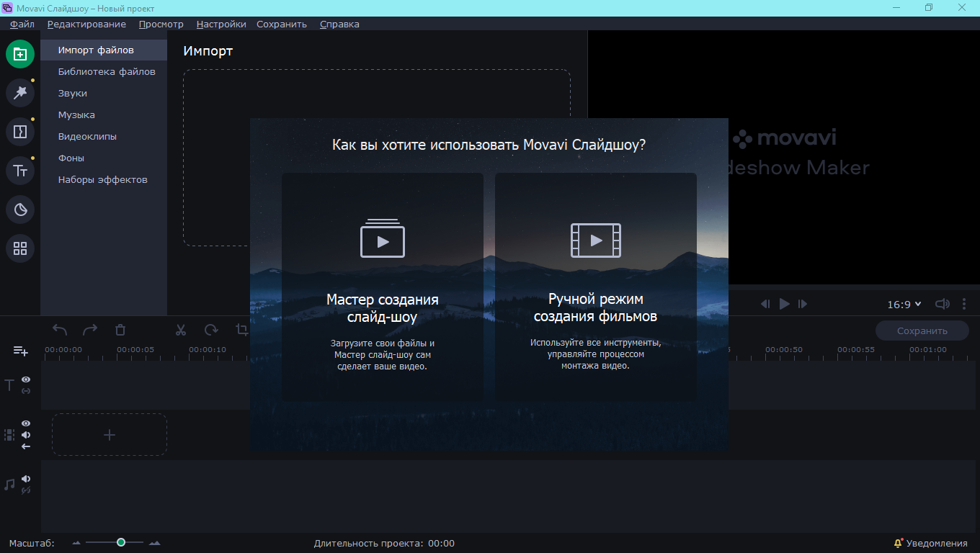Click the add media plus placeholder
980x553 pixels.
click(x=110, y=435)
